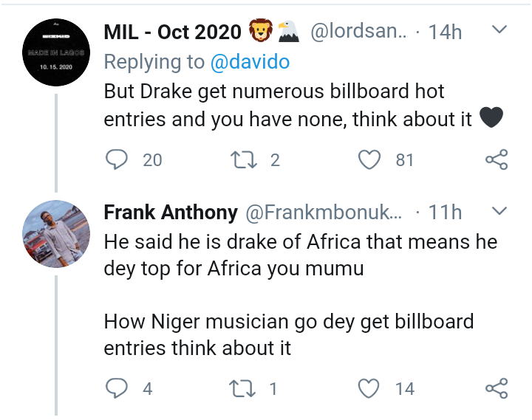Image resolution: width=532 pixels, height=420 pixels.
Task: Open options chevron on MIL's tweet
Action: click(x=499, y=30)
